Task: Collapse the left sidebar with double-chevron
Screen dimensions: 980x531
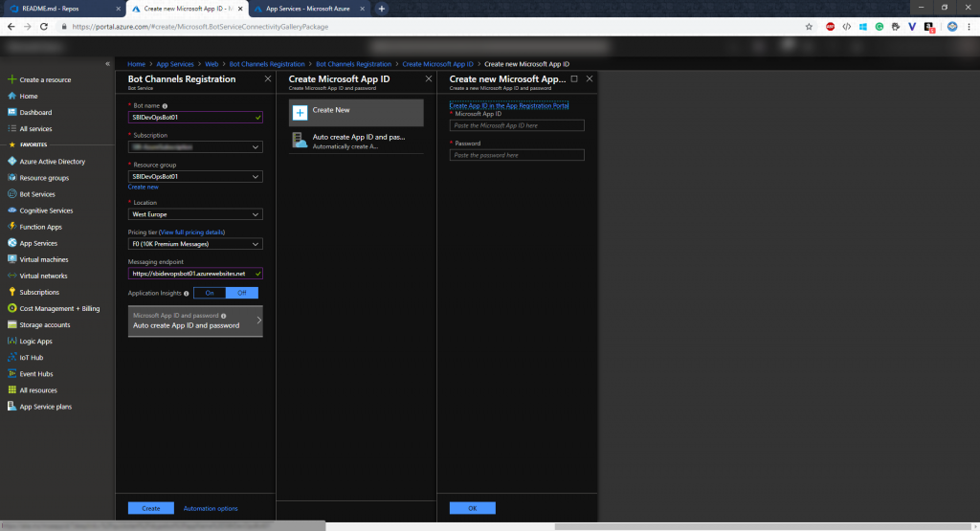Action: pyautogui.click(x=107, y=64)
